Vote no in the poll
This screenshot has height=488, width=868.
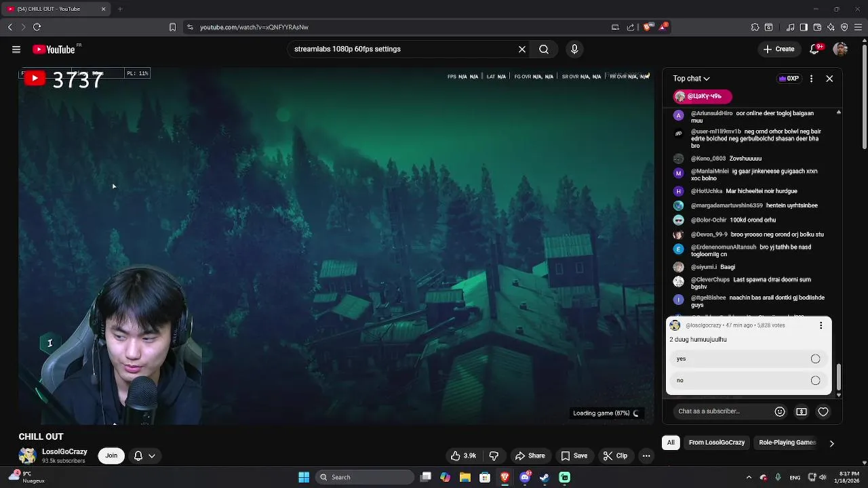coord(749,380)
